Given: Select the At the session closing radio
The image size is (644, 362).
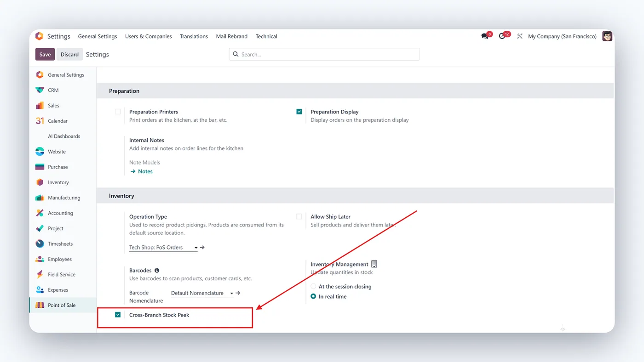Looking at the screenshot, I should tap(313, 287).
